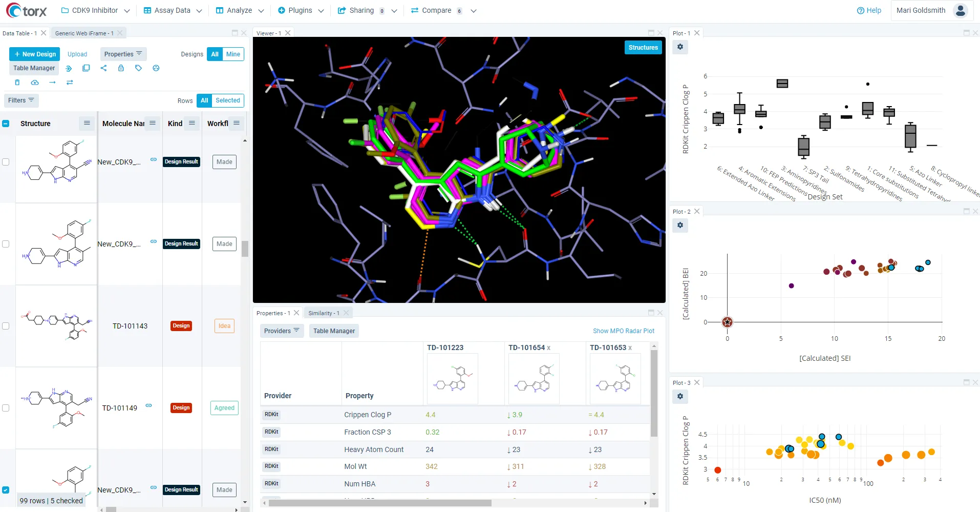Switch to Generic Web iFrame - 1 tab
Screen dimensions: 980x512
pyautogui.click(x=84, y=33)
